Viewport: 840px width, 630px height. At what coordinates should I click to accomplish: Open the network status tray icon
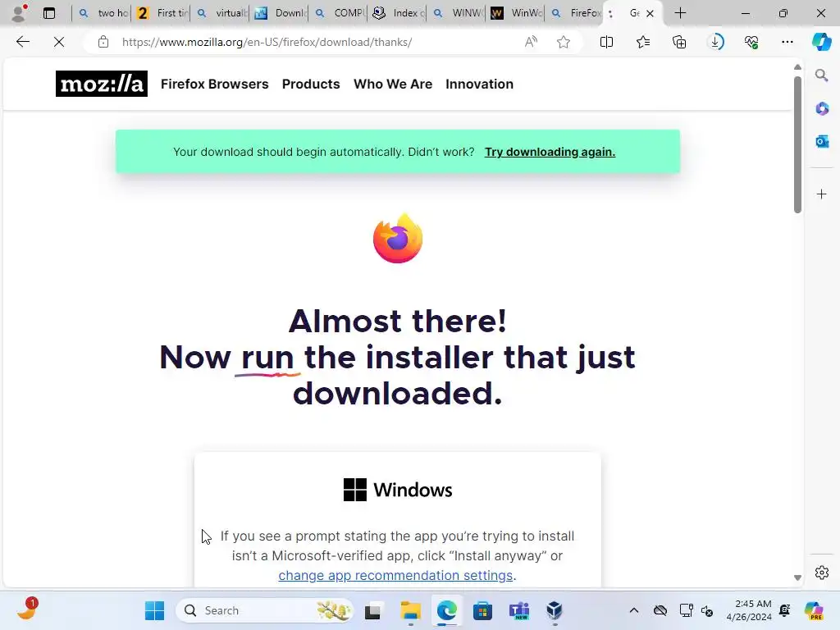coord(687,610)
